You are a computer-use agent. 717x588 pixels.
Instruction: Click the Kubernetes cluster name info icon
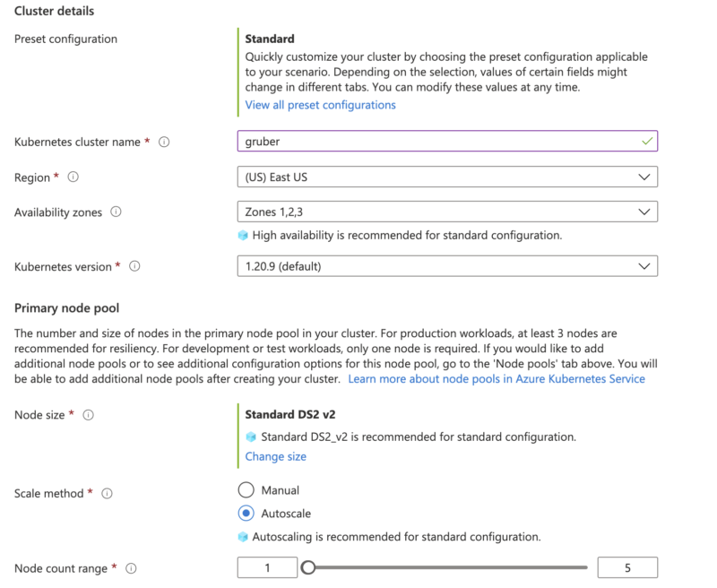[x=164, y=141]
